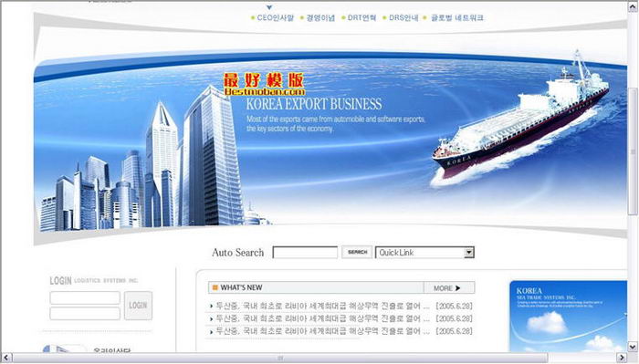The height and width of the screenshot is (364, 639).
Task: Click the Auto Search text field
Action: tap(305, 253)
